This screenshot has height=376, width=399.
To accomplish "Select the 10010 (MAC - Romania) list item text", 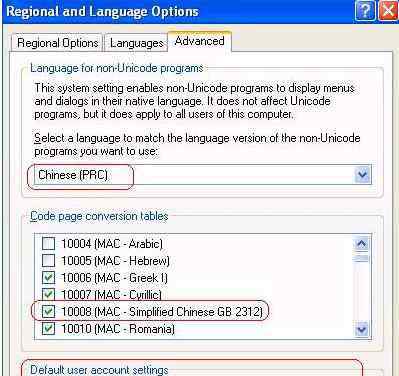I will pyautogui.click(x=118, y=329).
